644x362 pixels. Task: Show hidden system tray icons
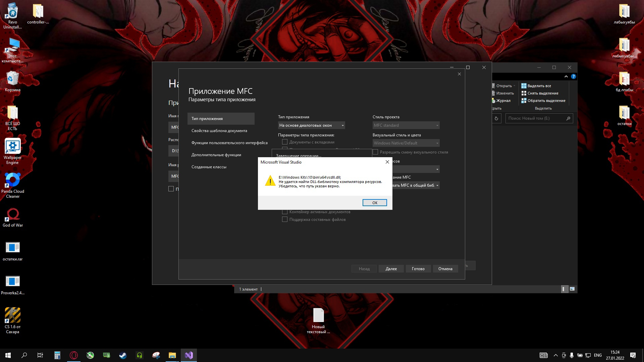tap(556, 355)
